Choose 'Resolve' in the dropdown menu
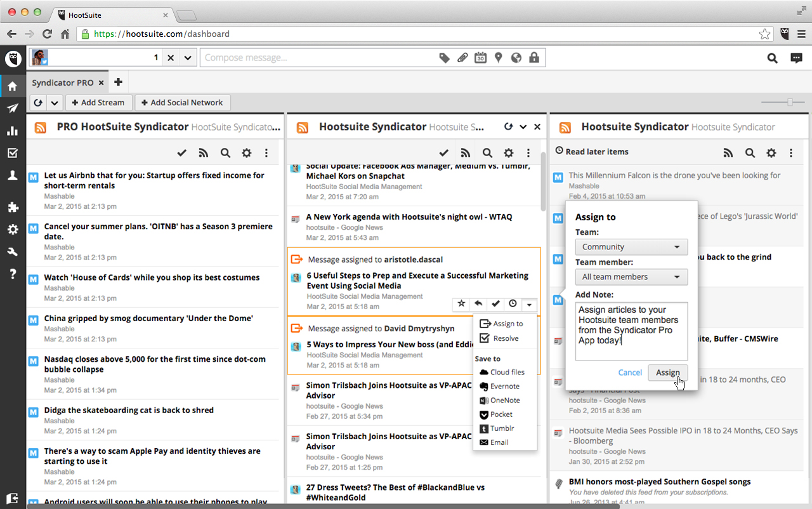The height and width of the screenshot is (509, 812). click(499, 338)
